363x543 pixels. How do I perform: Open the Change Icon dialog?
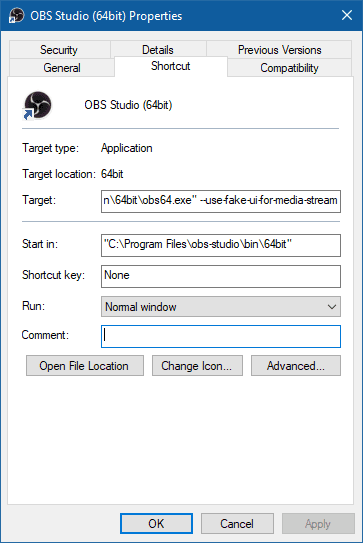coord(197,366)
